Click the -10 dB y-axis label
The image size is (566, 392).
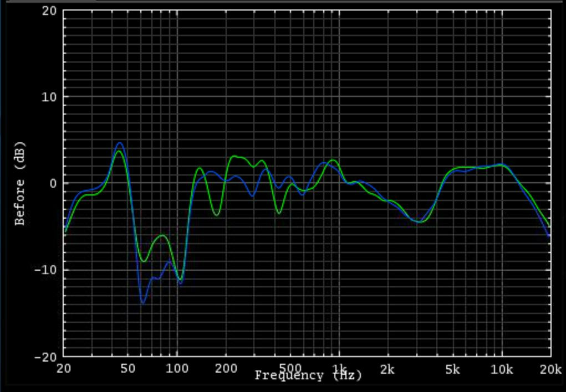[x=45, y=270]
